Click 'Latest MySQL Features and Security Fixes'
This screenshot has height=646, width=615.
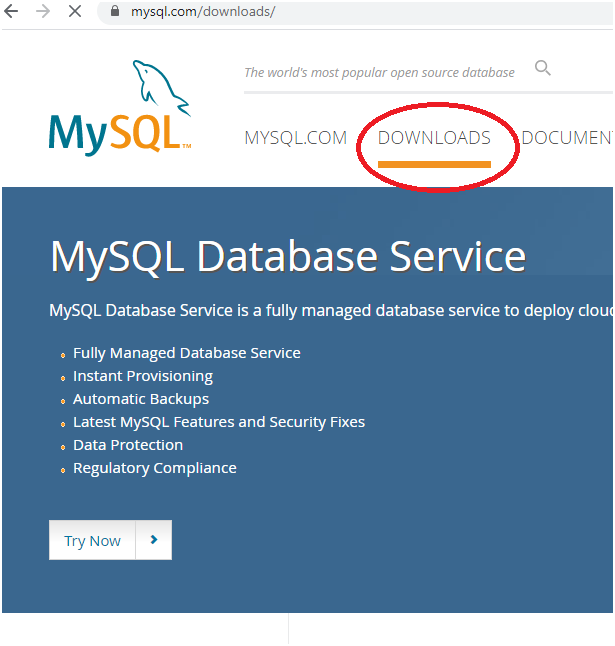(219, 422)
